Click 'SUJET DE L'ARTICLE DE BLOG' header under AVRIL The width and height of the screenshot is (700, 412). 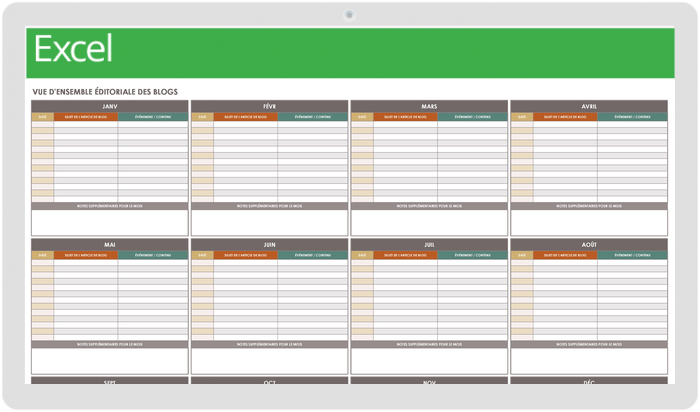pyautogui.click(x=565, y=117)
